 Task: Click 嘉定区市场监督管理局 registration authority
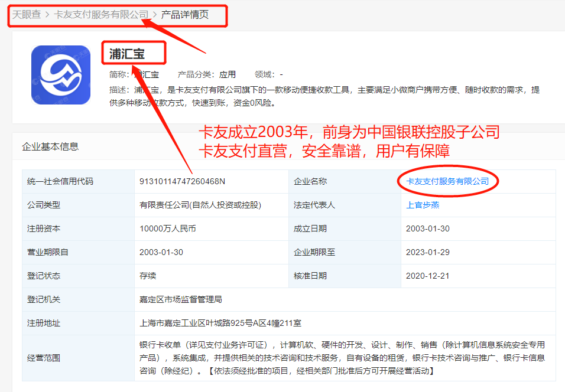click(181, 299)
